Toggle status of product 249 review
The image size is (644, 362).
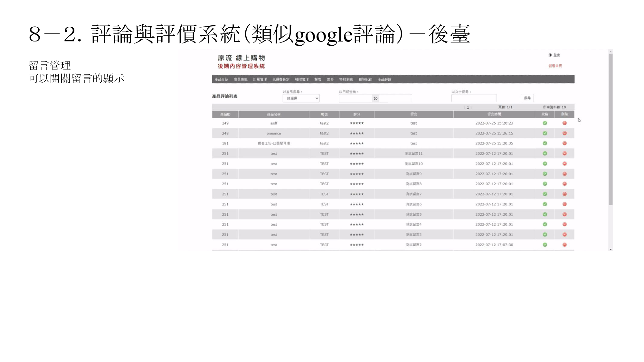(x=545, y=123)
